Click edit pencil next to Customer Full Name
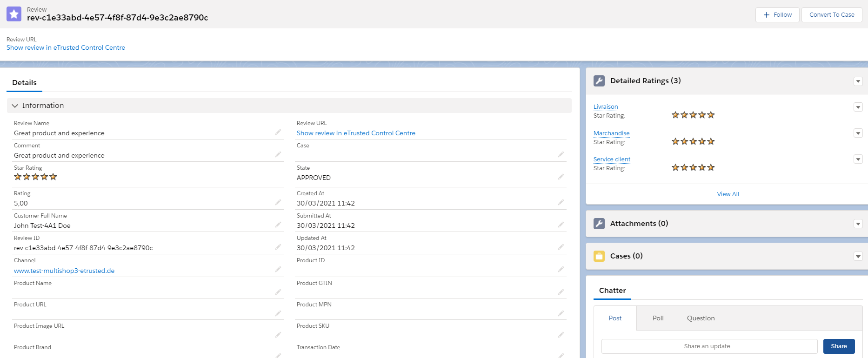 [278, 225]
